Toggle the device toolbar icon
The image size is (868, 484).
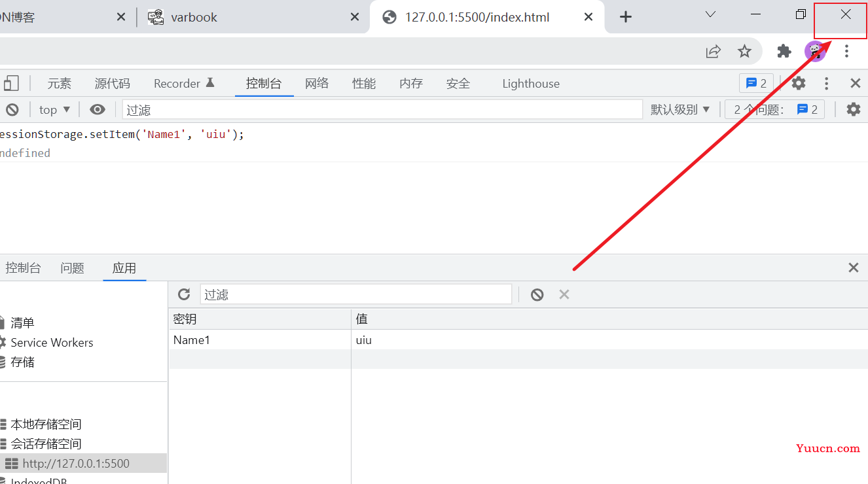tap(10, 83)
